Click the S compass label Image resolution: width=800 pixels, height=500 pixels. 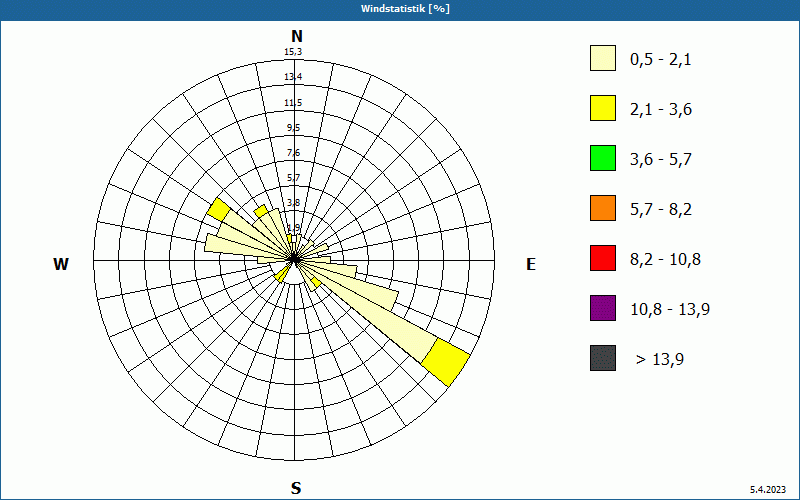coord(296,488)
